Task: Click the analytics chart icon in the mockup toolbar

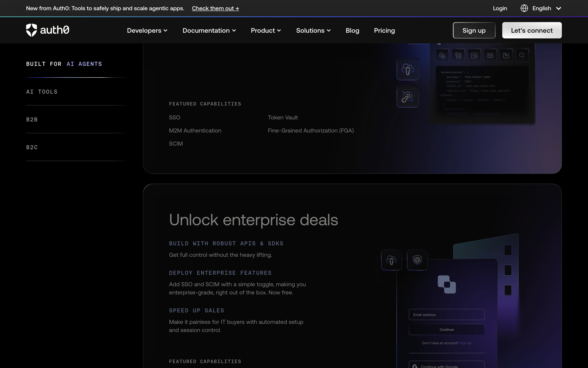Action: click(474, 55)
